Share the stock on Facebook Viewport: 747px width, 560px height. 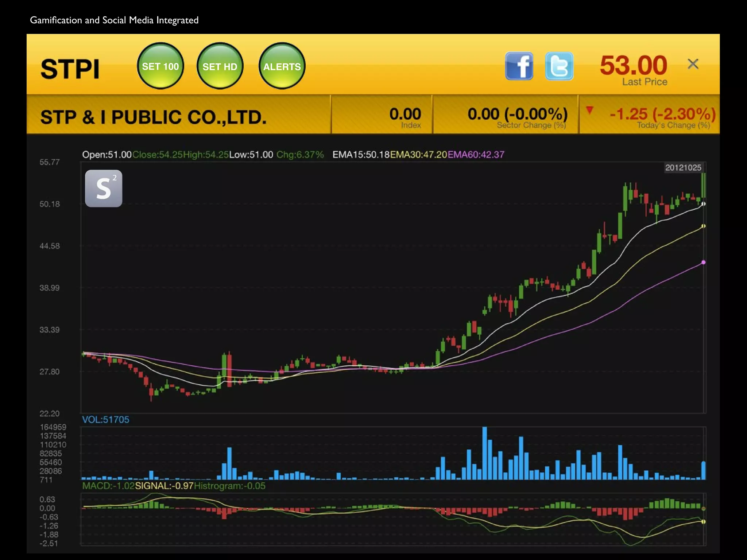[519, 66]
